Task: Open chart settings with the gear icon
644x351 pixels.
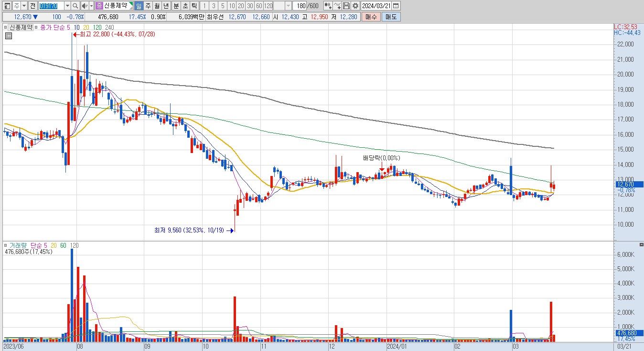Action: [355, 6]
